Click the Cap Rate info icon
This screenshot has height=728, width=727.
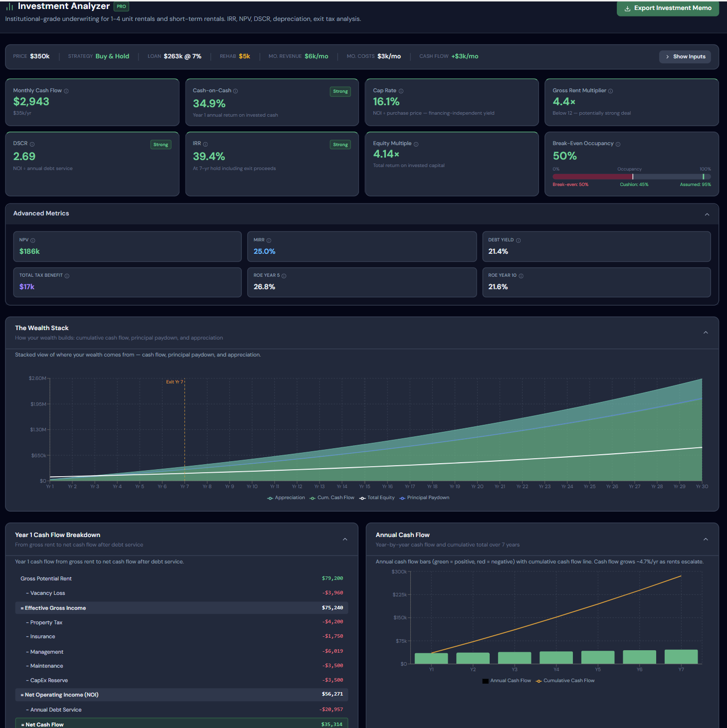[401, 91]
